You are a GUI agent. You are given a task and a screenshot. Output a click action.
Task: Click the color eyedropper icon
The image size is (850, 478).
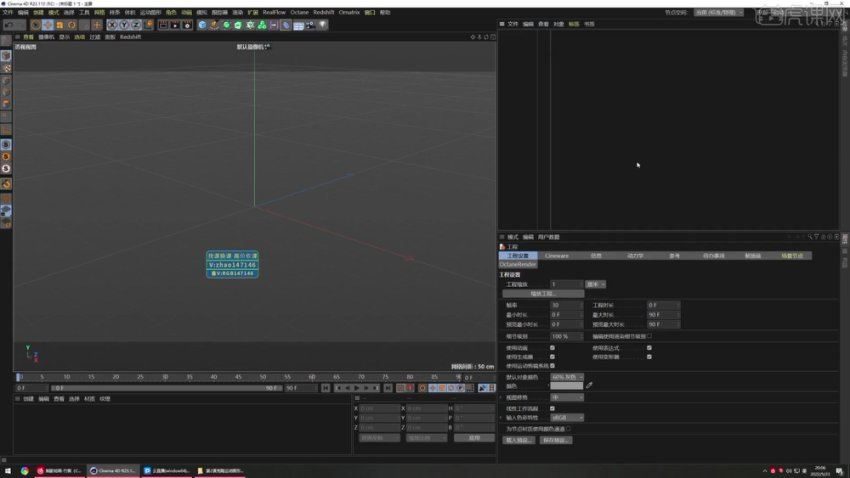[589, 385]
